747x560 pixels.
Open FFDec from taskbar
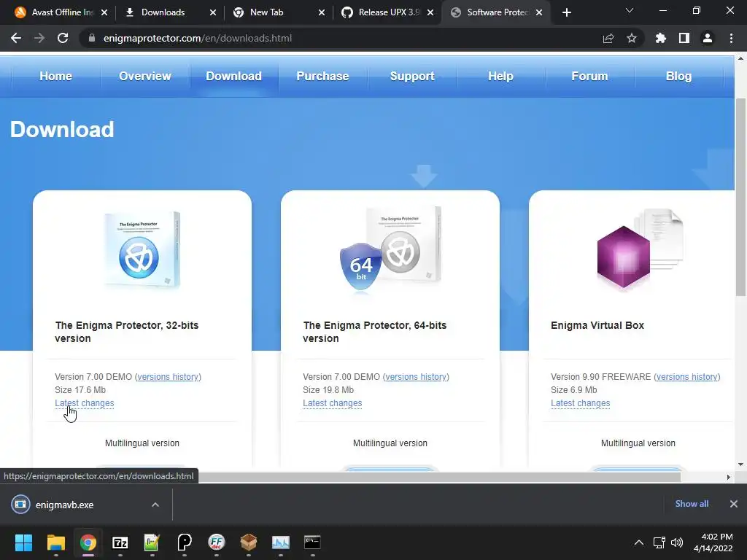pyautogui.click(x=216, y=542)
